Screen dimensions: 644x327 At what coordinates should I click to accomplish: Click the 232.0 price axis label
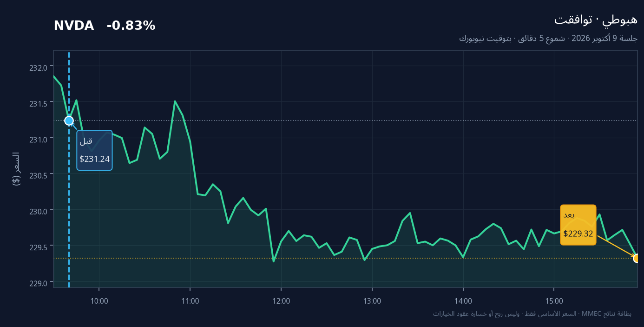(38, 68)
